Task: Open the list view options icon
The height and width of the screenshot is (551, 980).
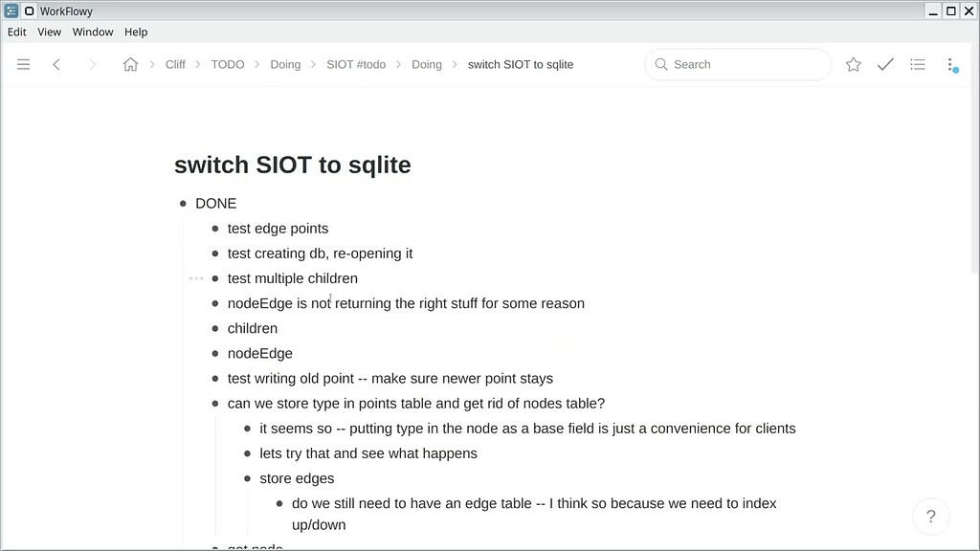Action: [x=918, y=64]
